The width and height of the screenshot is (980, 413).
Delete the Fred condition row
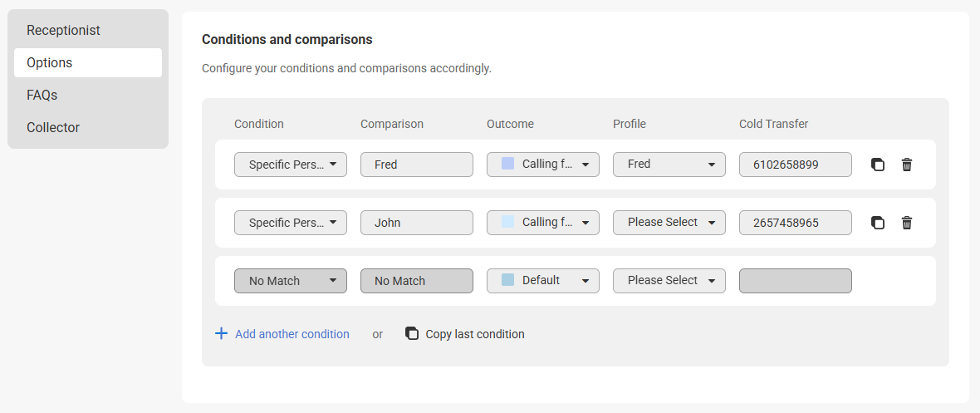point(907,165)
